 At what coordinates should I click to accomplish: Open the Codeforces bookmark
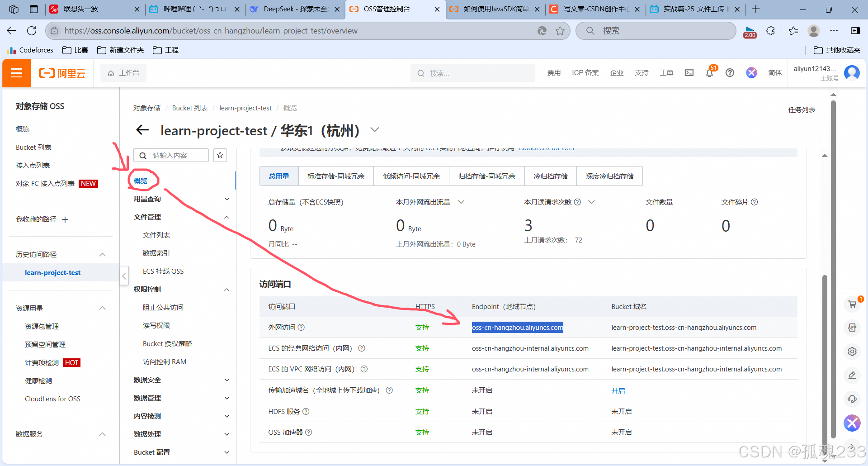[x=30, y=50]
